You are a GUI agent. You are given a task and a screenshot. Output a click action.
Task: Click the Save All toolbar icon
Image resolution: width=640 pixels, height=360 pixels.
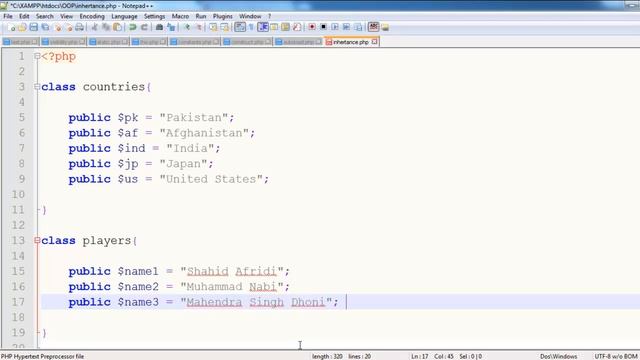click(45, 27)
